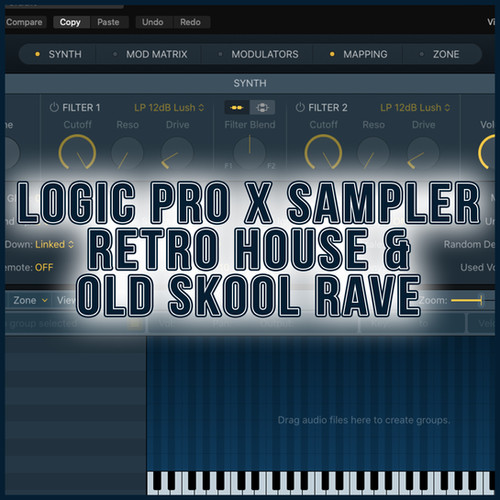Click the Volume knob at right edge
Viewport: 500px width, 500px height.
click(x=488, y=152)
